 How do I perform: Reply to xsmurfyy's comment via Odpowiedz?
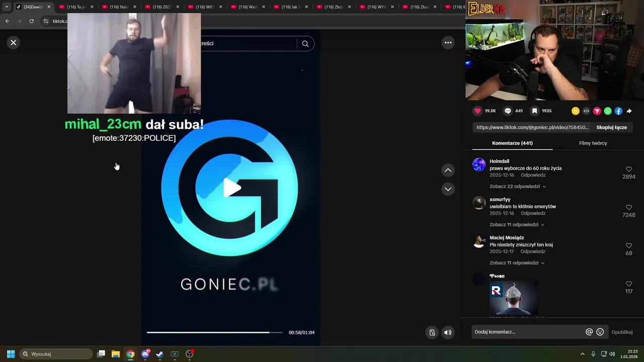click(533, 213)
